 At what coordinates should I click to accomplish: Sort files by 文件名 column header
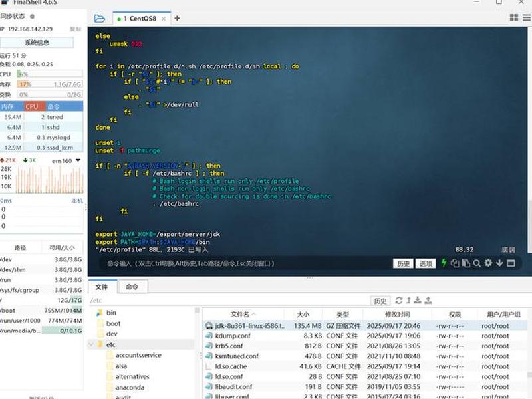243,315
